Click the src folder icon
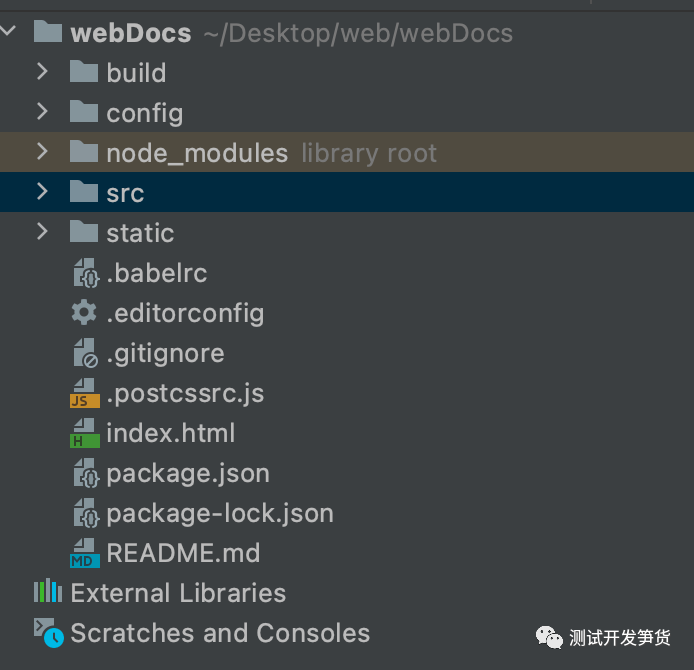This screenshot has width=694, height=670. point(84,192)
